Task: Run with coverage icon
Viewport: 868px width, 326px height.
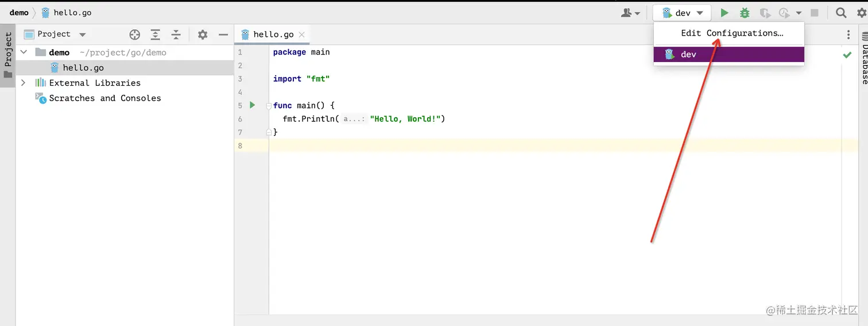Action: click(765, 13)
